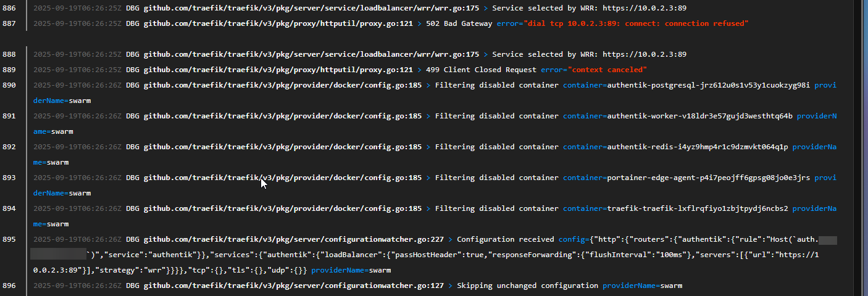Click the configurationwatcher.go:227 source path

294,239
